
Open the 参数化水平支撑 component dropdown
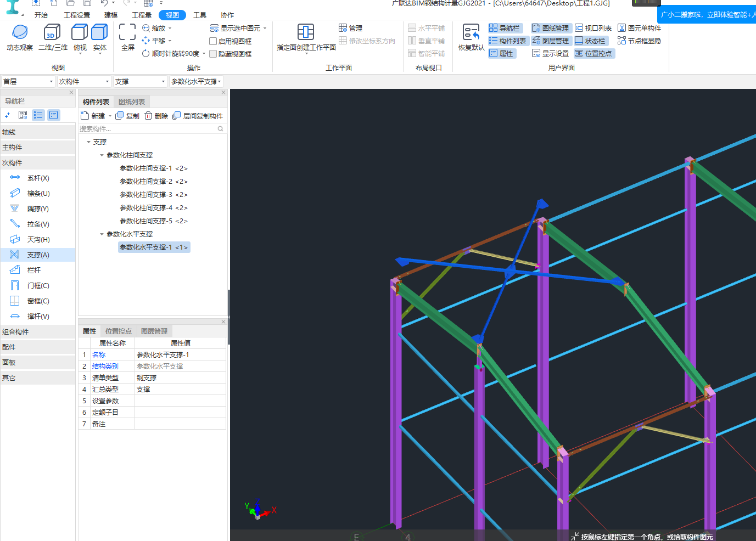coord(196,81)
